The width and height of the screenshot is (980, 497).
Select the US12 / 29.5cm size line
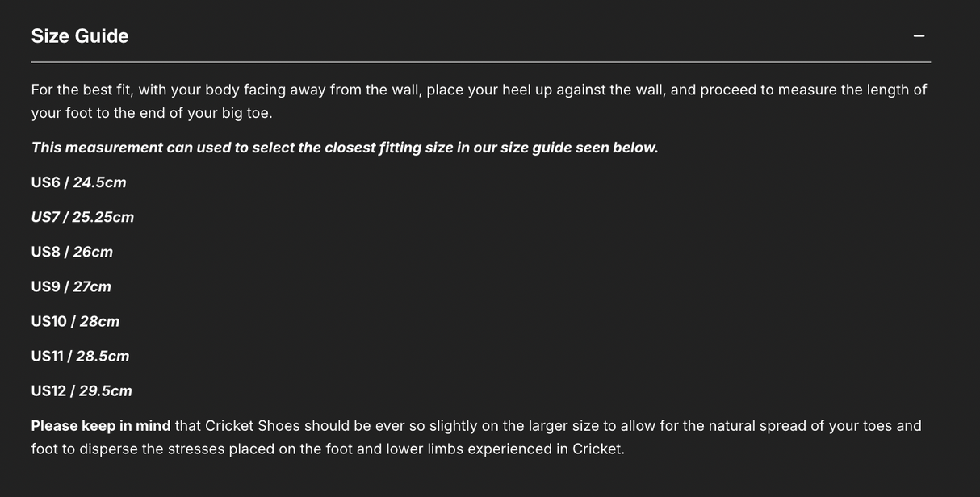(x=82, y=390)
